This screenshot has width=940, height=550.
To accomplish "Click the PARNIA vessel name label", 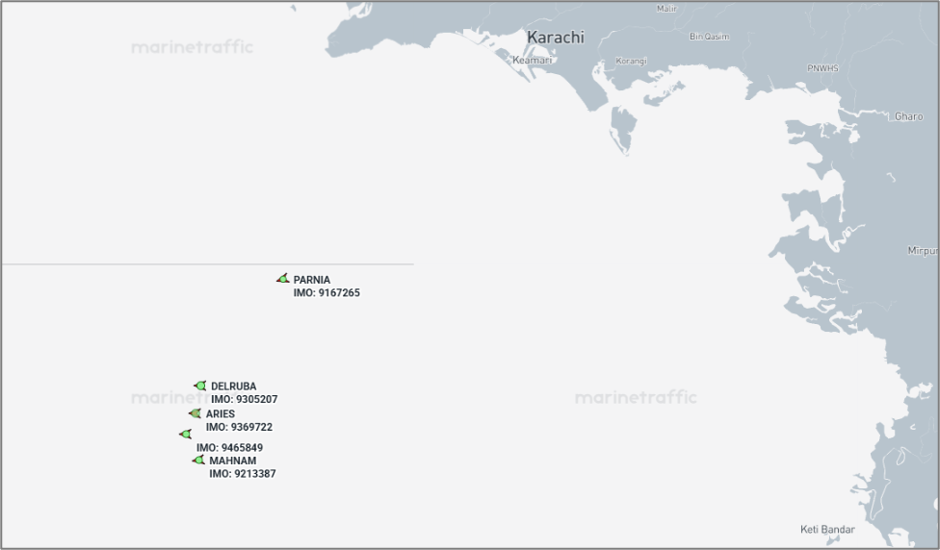I will click(x=312, y=279).
